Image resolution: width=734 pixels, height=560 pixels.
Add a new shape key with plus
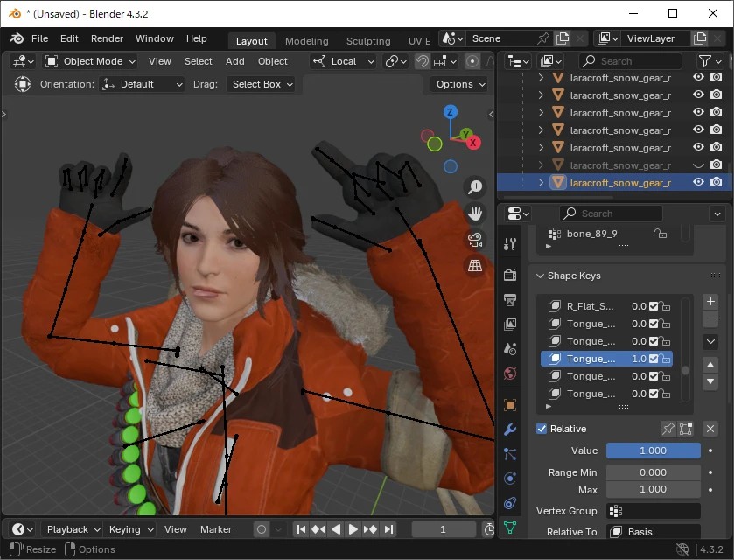coord(710,302)
